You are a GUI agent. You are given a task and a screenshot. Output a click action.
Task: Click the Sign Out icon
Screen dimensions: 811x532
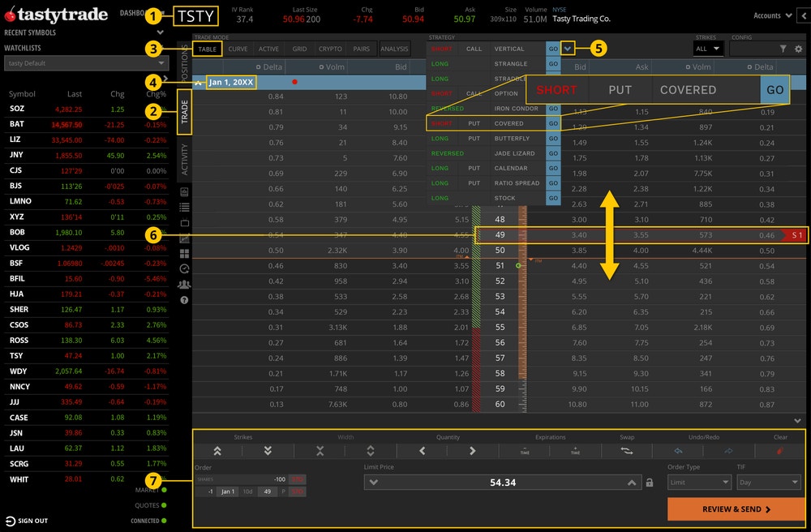click(x=11, y=521)
